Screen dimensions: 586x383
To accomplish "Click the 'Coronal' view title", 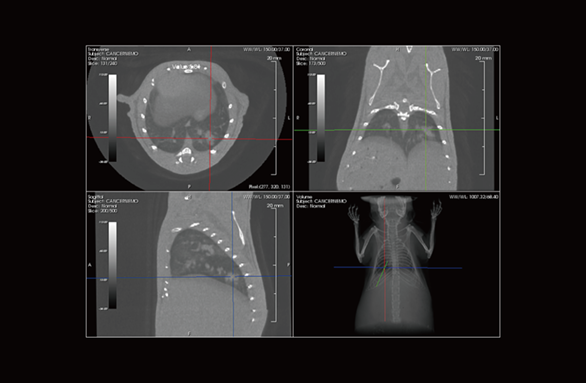I will point(304,49).
